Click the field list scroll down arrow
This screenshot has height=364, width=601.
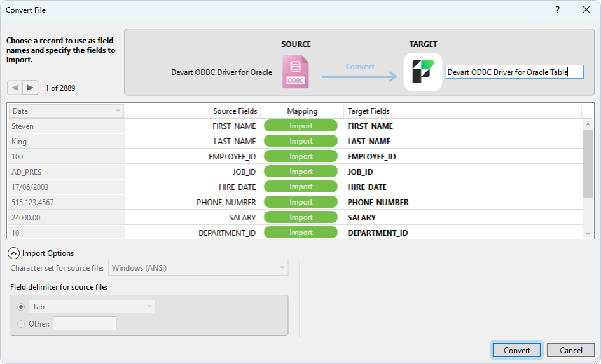[x=588, y=233]
